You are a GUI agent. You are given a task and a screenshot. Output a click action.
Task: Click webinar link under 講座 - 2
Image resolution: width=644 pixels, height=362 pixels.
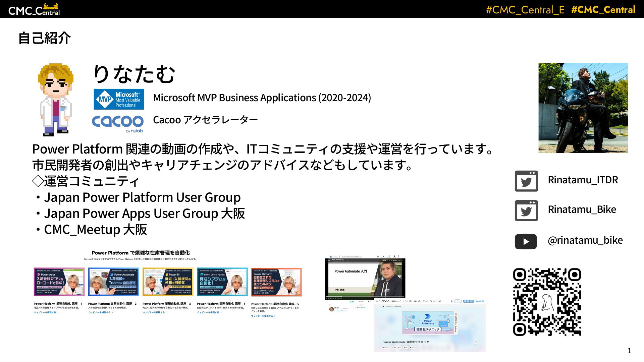(x=101, y=312)
